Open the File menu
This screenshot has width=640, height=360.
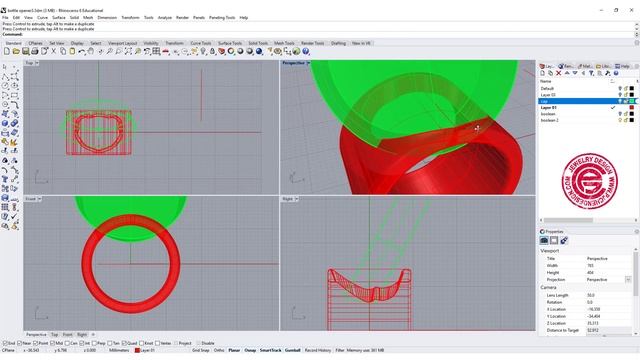(5, 18)
